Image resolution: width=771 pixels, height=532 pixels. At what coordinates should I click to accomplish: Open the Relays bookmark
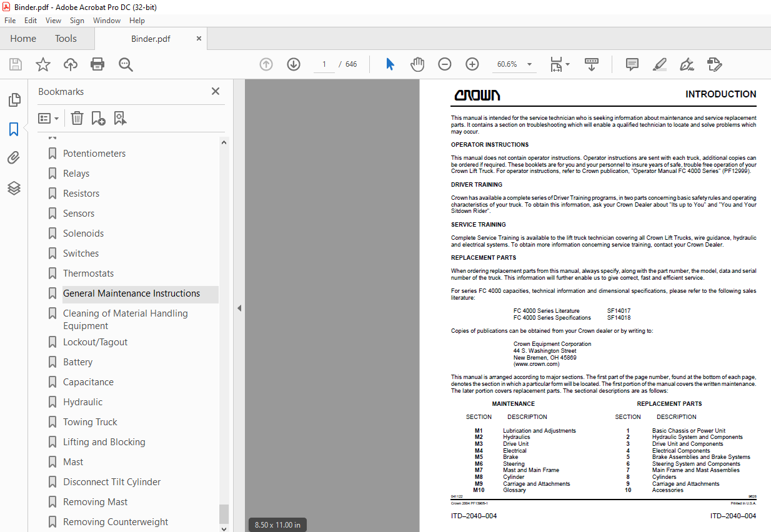[76, 174]
